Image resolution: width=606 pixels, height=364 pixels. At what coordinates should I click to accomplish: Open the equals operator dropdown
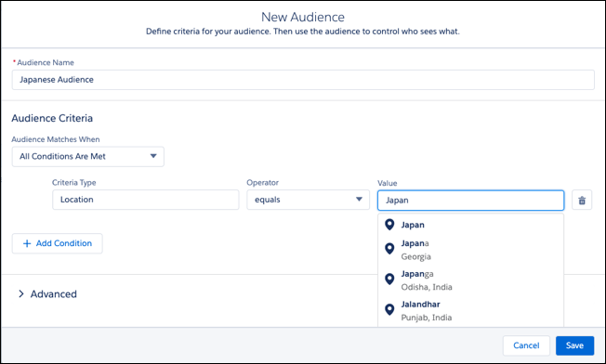point(308,200)
